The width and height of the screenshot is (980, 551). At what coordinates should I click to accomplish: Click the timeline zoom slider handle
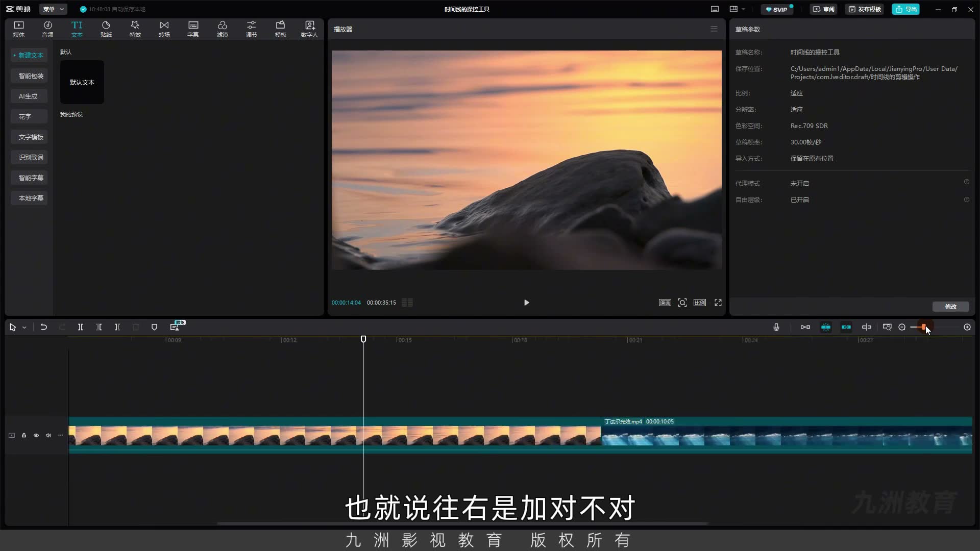[x=923, y=327]
